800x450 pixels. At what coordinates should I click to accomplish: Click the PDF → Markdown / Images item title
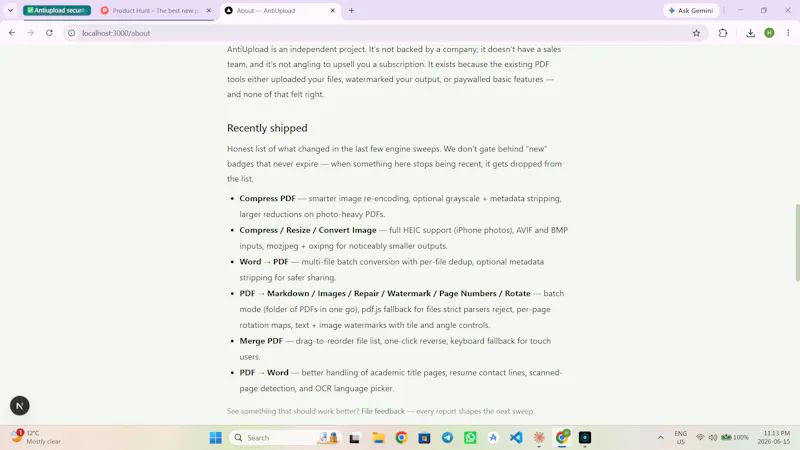[x=385, y=293]
